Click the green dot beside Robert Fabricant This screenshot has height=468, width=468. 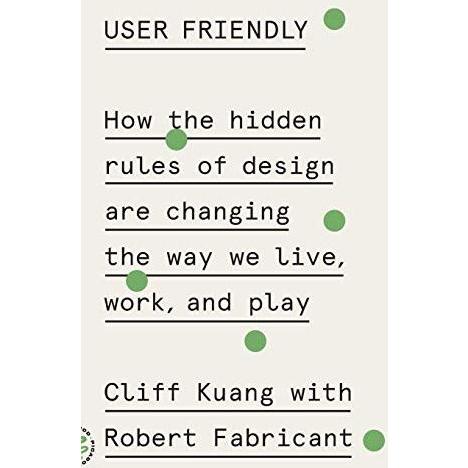point(374,440)
